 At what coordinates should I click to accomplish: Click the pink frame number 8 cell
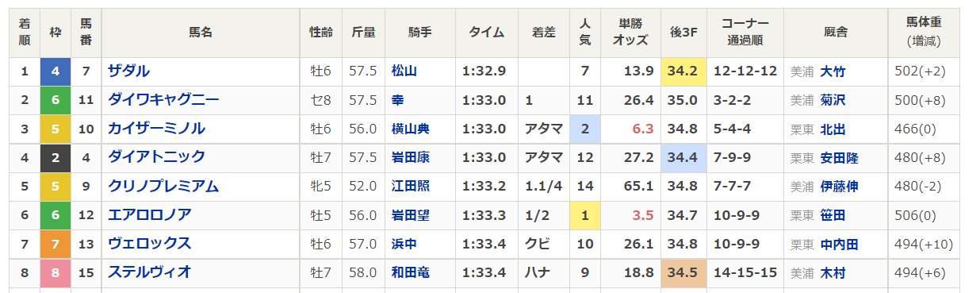(55, 273)
